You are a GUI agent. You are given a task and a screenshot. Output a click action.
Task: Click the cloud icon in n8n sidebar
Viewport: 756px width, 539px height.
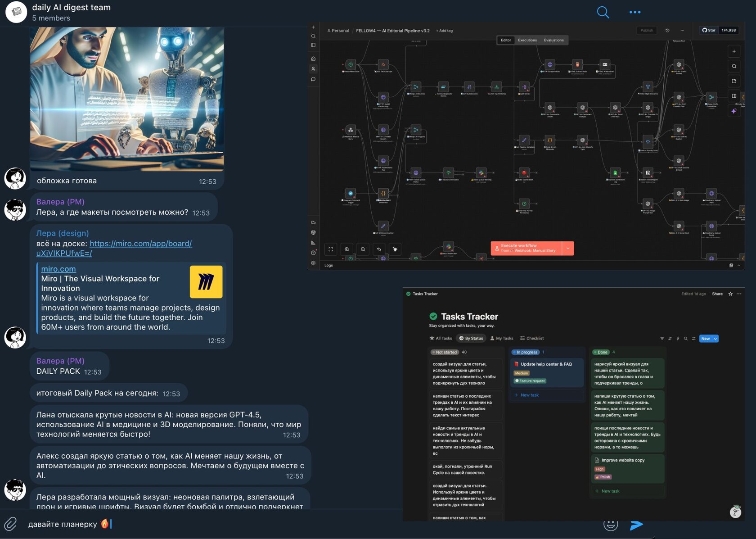click(313, 222)
